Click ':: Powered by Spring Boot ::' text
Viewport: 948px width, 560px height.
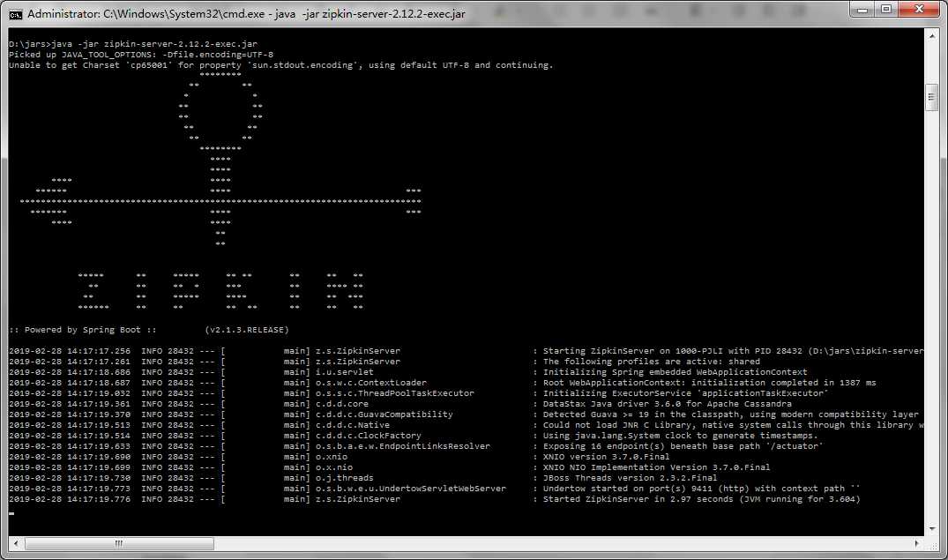pyautogui.click(x=83, y=330)
